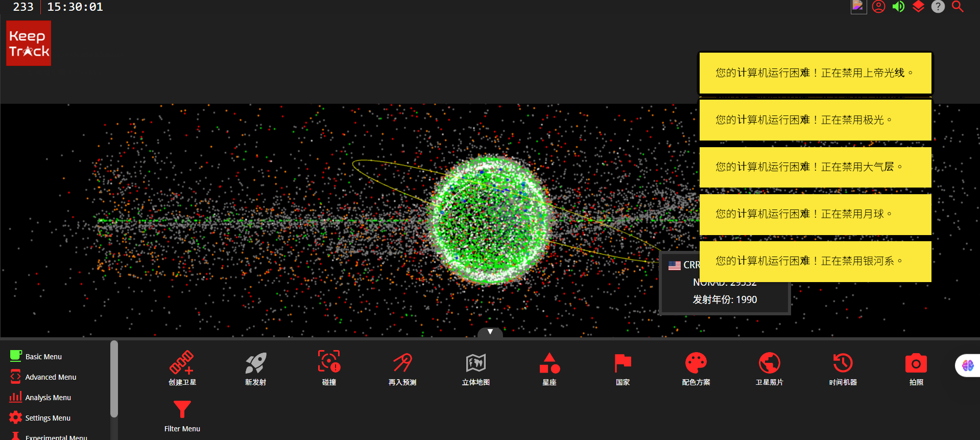This screenshot has width=980, height=440.
Task: Open help via the question mark icon
Action: coord(938,7)
